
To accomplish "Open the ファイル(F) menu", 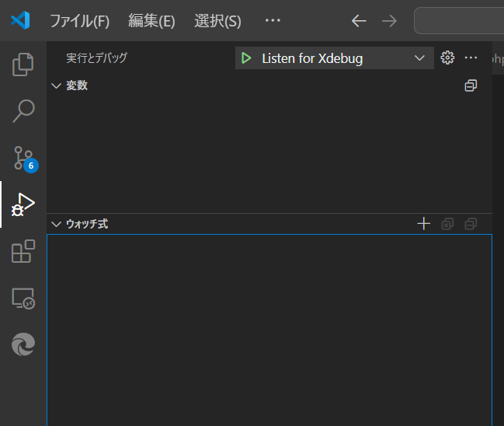I will (79, 21).
